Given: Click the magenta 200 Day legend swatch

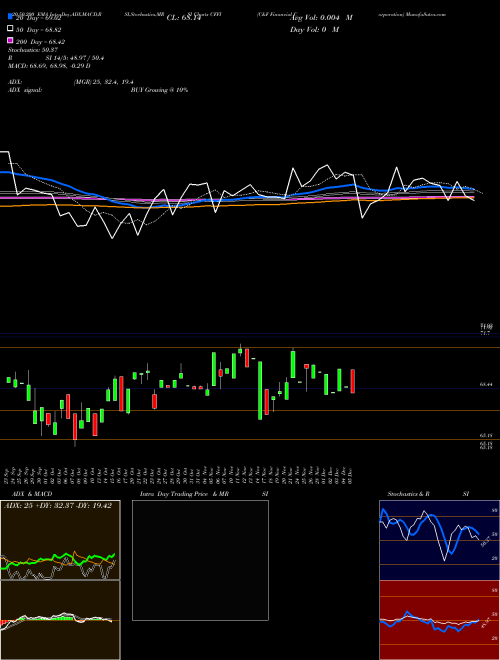Looking at the screenshot, I should coord(10,41).
